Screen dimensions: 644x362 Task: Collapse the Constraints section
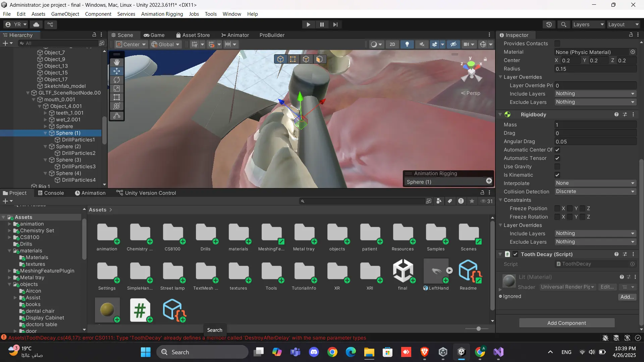(500, 200)
